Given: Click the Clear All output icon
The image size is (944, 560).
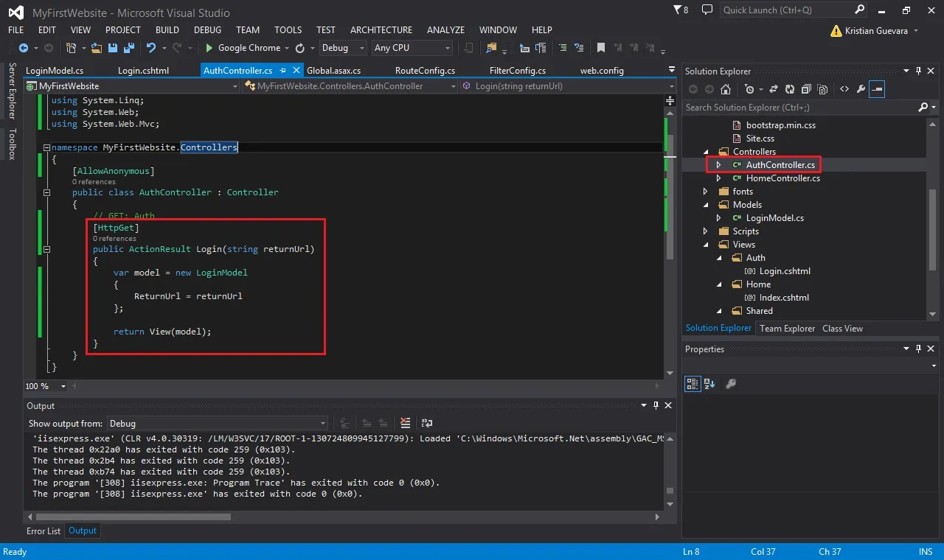Looking at the screenshot, I should [x=405, y=423].
